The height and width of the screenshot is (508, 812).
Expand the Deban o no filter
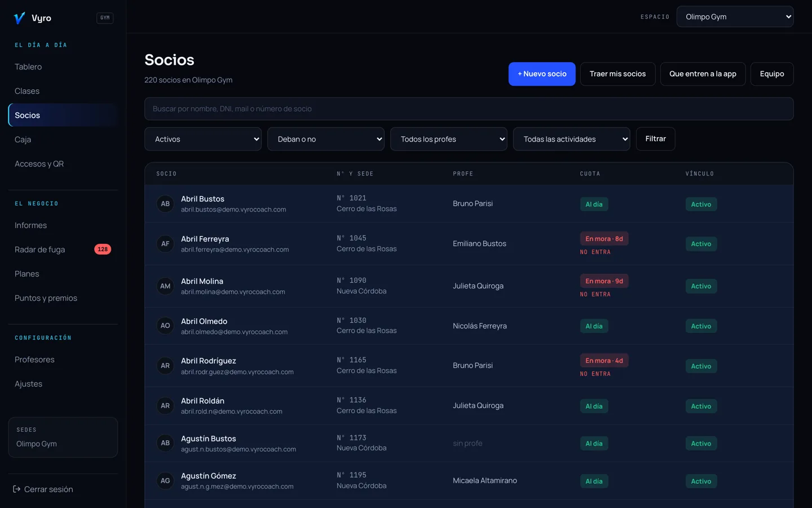[326, 139]
